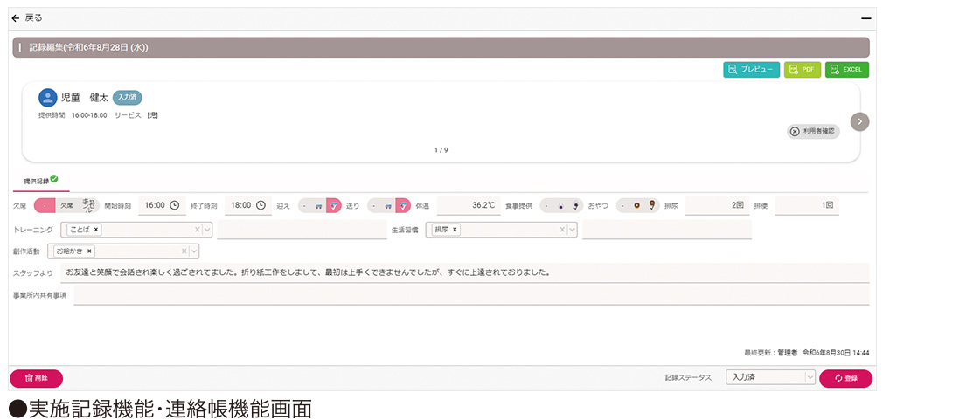This screenshot has width=980, height=420.
Task: Edit the 終了時刻 field showing 18:00
Action: (x=247, y=205)
